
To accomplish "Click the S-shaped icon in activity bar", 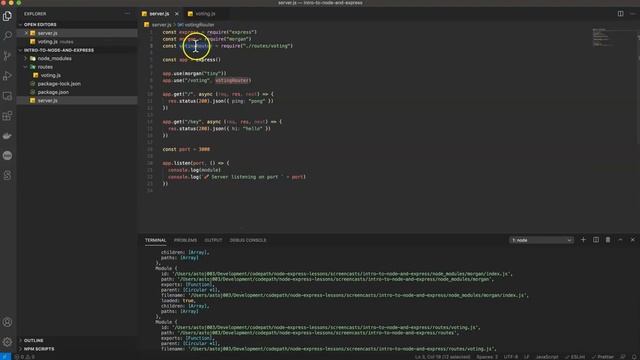I will click(7, 175).
